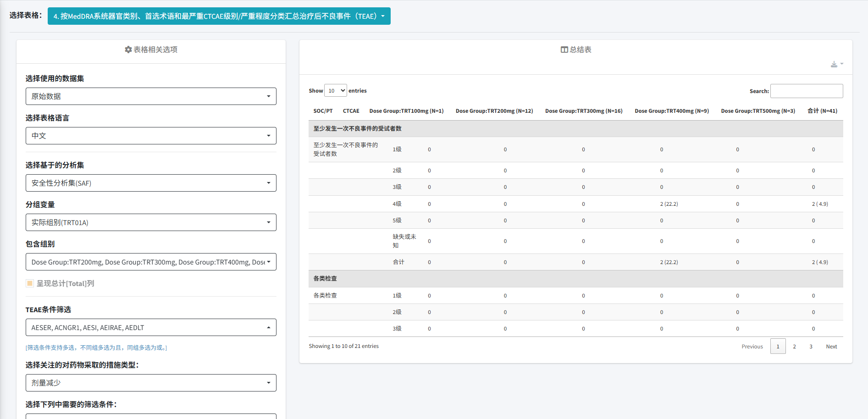
Task: Open the 剂量减少 action type dropdown
Action: click(151, 383)
